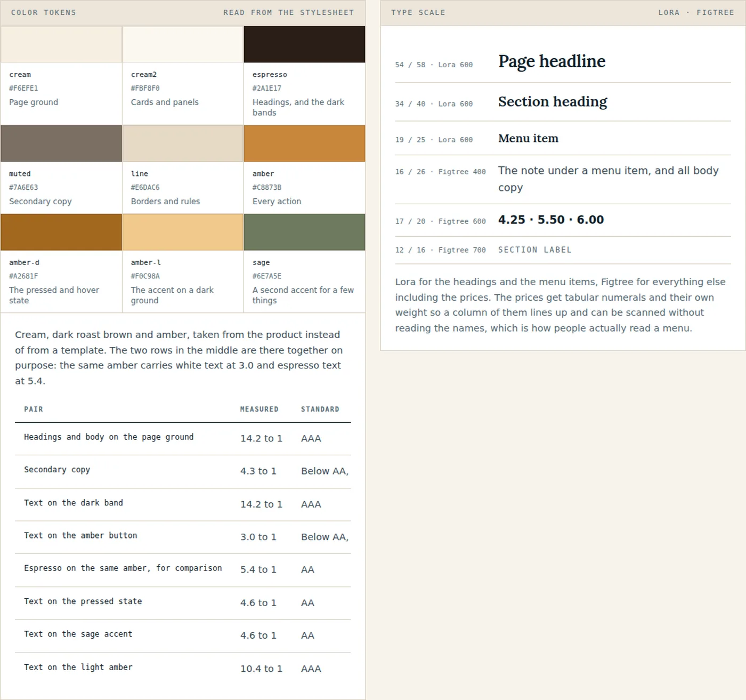Click the amber #C8873B color swatch
Image resolution: width=746 pixels, height=700 pixels.
click(304, 143)
